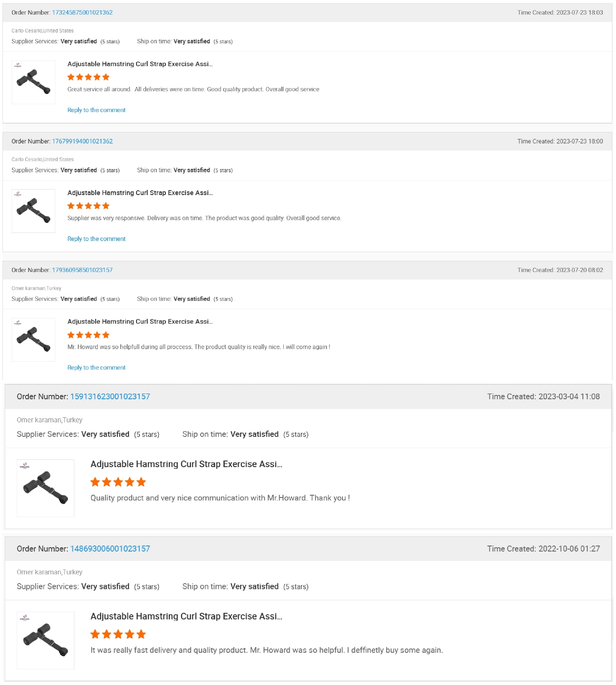Open product title in the 2022-10-06 01:27 review
The width and height of the screenshot is (616, 685).
pos(186,616)
